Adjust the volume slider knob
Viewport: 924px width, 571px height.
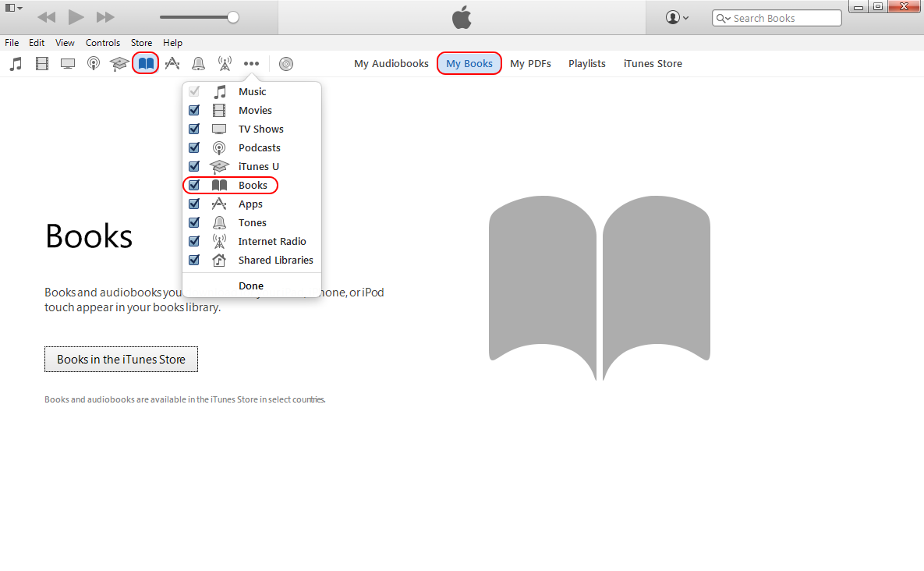[x=233, y=17]
